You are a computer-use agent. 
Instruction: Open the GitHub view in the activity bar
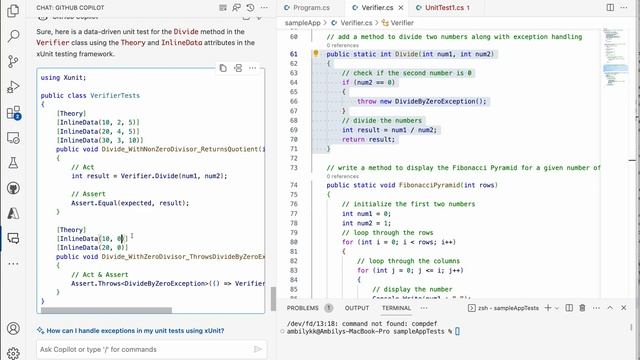(13, 188)
